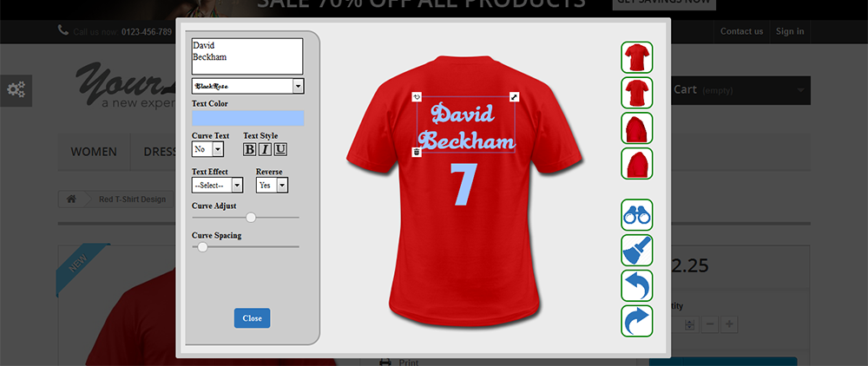
Task: Click the Curve Adjust slider handle
Action: [251, 218]
